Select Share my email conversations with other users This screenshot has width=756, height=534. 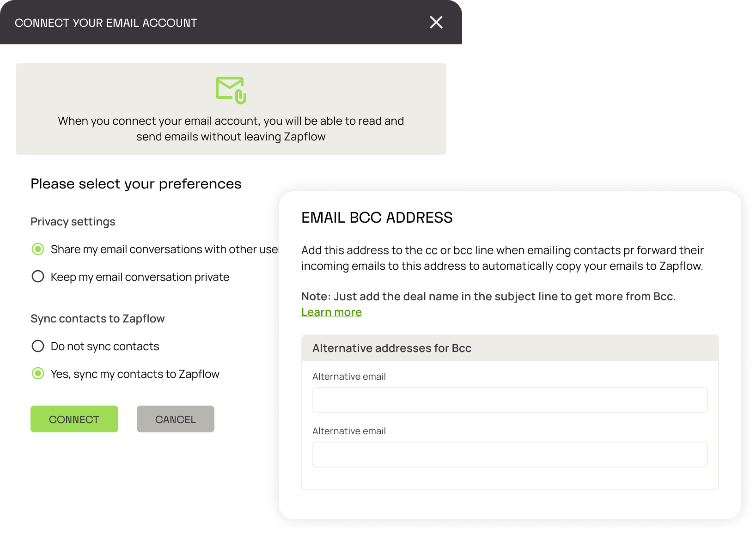[38, 249]
